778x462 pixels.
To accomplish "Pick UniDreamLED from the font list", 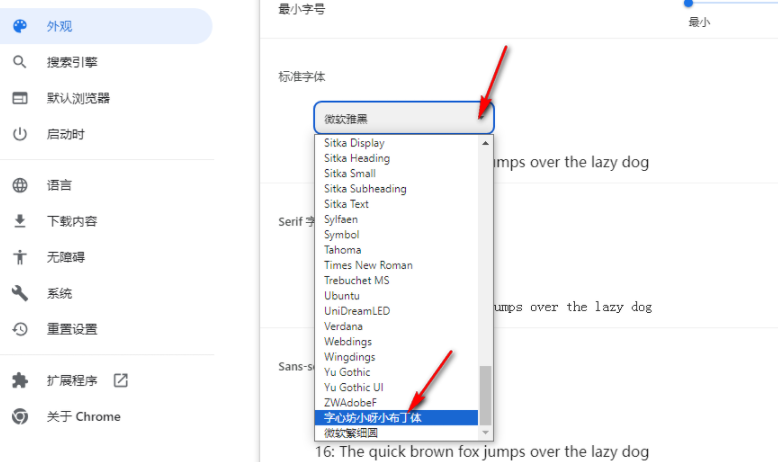I will coord(396,311).
